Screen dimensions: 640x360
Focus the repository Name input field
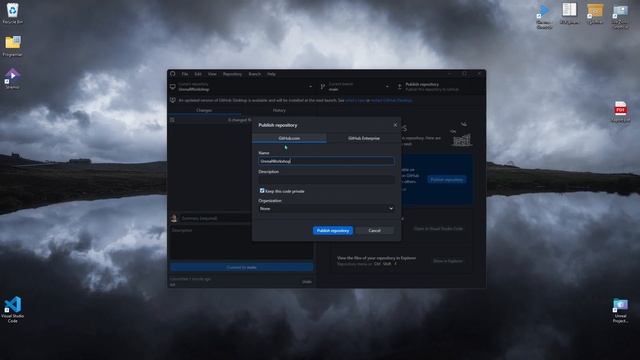coord(326,161)
